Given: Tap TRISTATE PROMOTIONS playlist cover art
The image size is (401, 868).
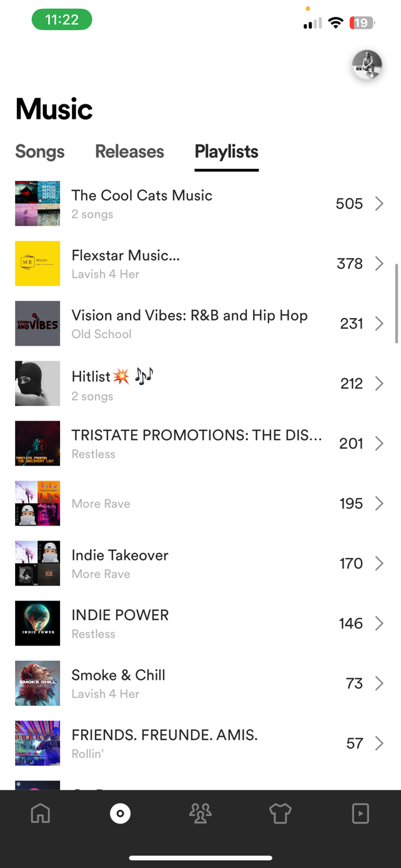Looking at the screenshot, I should [x=37, y=444].
